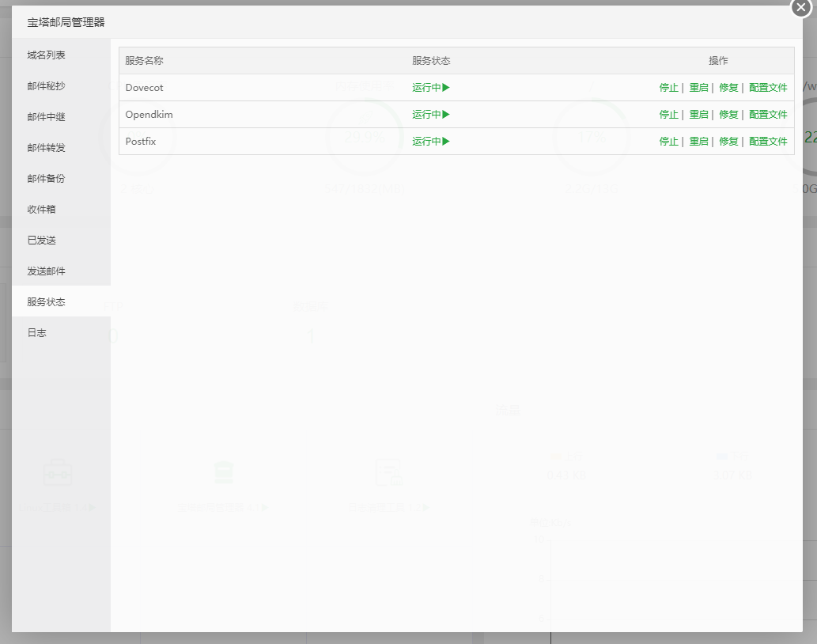Click 停止 for the Postfix service
Image resolution: width=817 pixels, height=644 pixels.
click(x=668, y=141)
